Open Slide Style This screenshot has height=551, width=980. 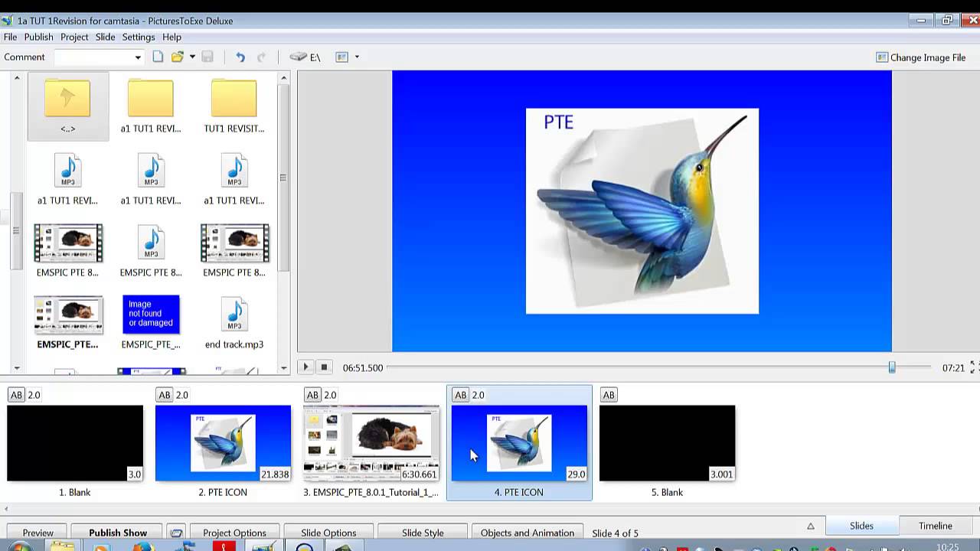pyautogui.click(x=423, y=533)
